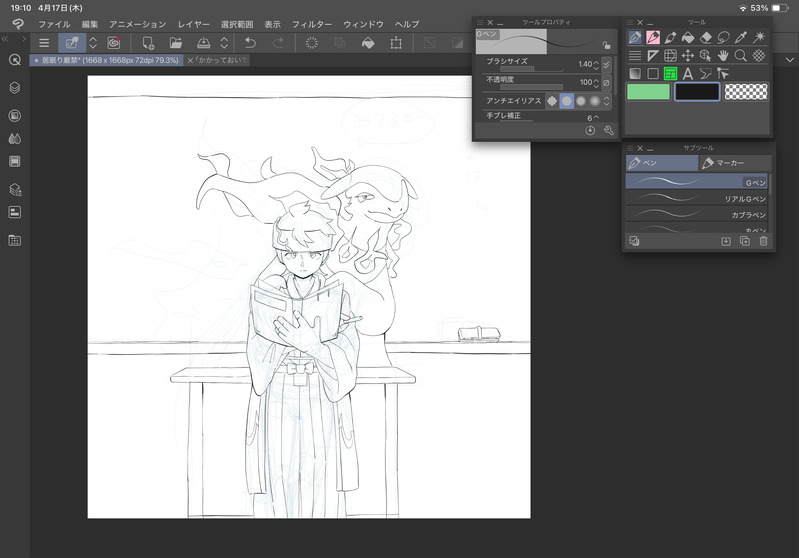This screenshot has width=799, height=558.
Task: Toggle edit-mode pen icon button in command bar
Action: [x=72, y=43]
